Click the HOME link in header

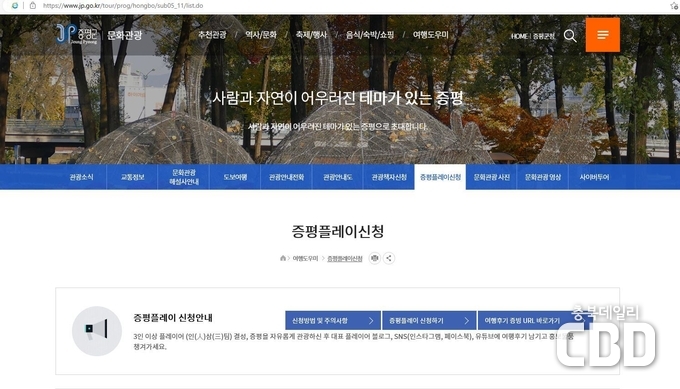click(519, 36)
